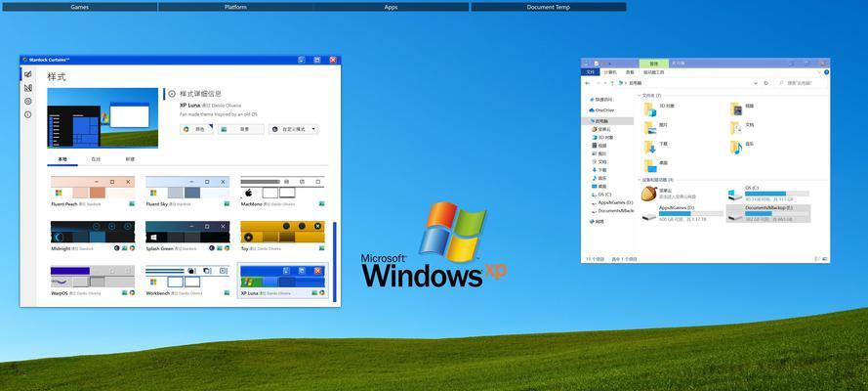Click the Explorer search box
This screenshot has height=391, width=868.
tap(800, 83)
